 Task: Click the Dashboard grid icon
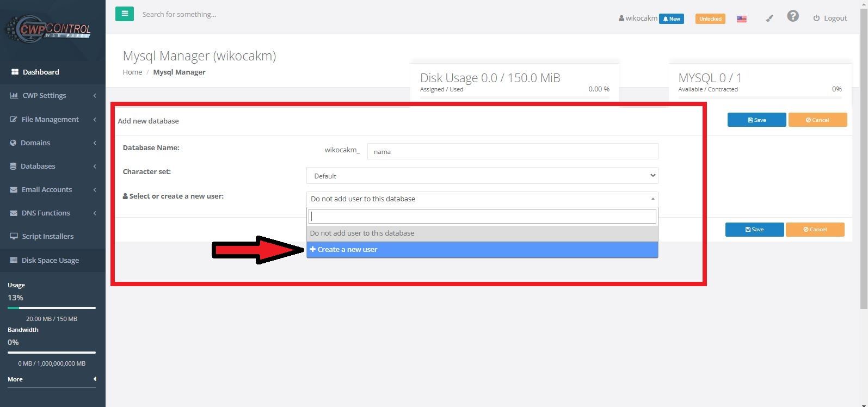[x=15, y=72]
